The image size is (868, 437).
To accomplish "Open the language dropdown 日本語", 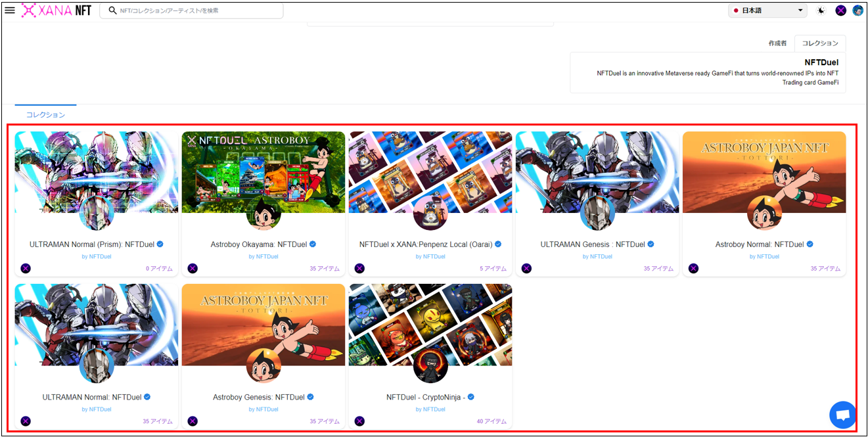I will (x=767, y=11).
